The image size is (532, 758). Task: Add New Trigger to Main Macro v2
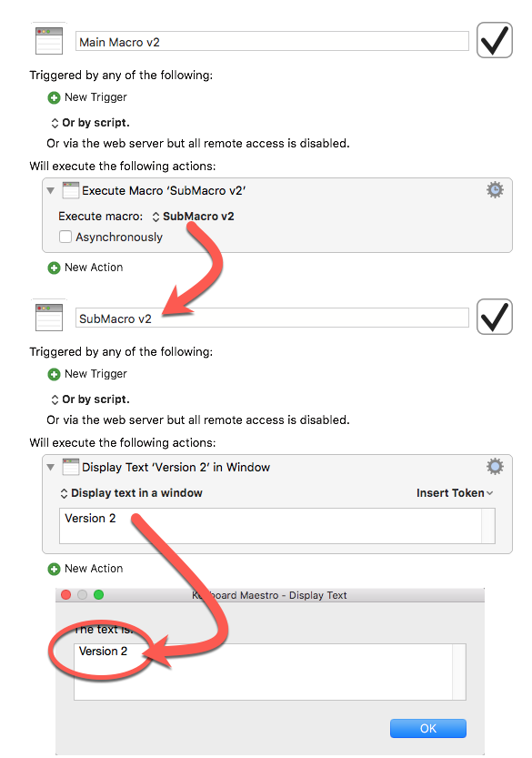87,97
